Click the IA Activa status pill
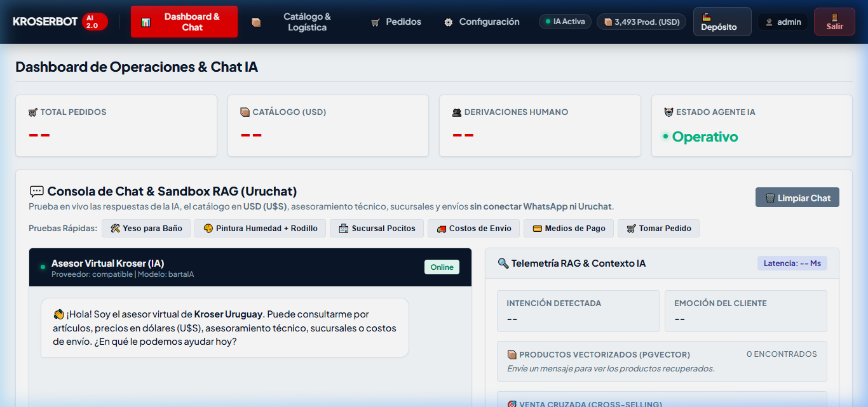The image size is (868, 407). coord(565,22)
